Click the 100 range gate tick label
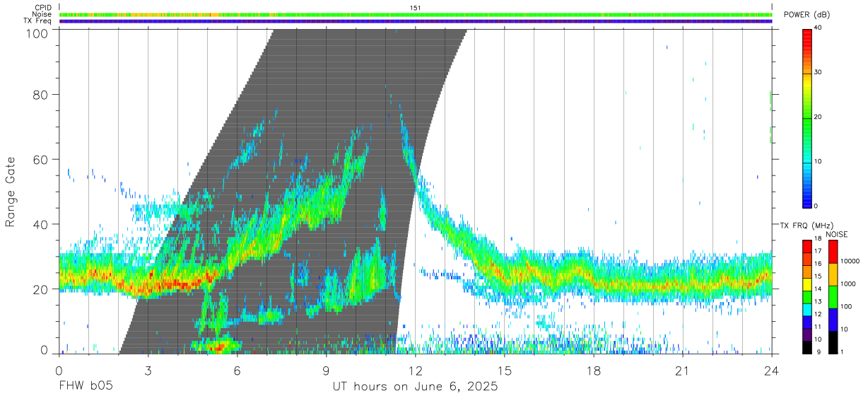 coord(37,33)
